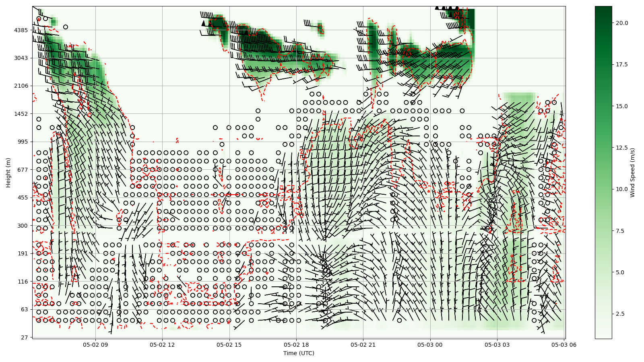Click the colorbar tick label 7.5
644x362 pixels.
point(620,231)
